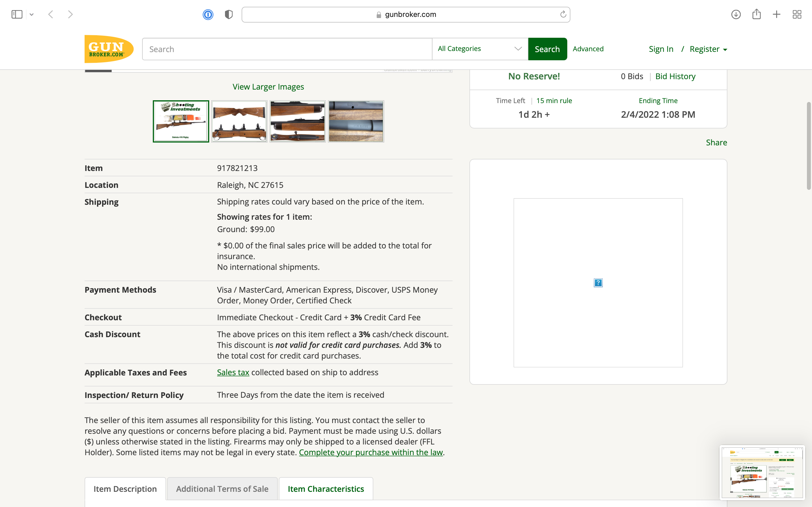Show Safari downloads icon
The image size is (812, 507).
pyautogui.click(x=736, y=14)
